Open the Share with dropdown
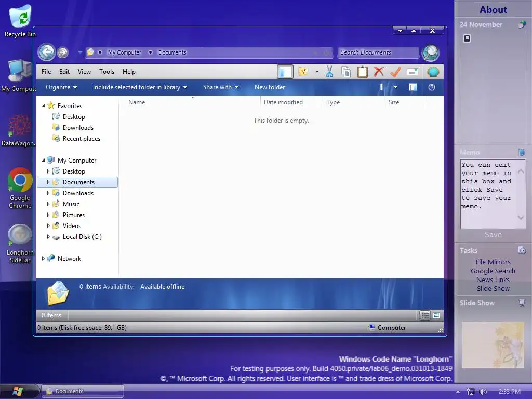 pos(221,87)
